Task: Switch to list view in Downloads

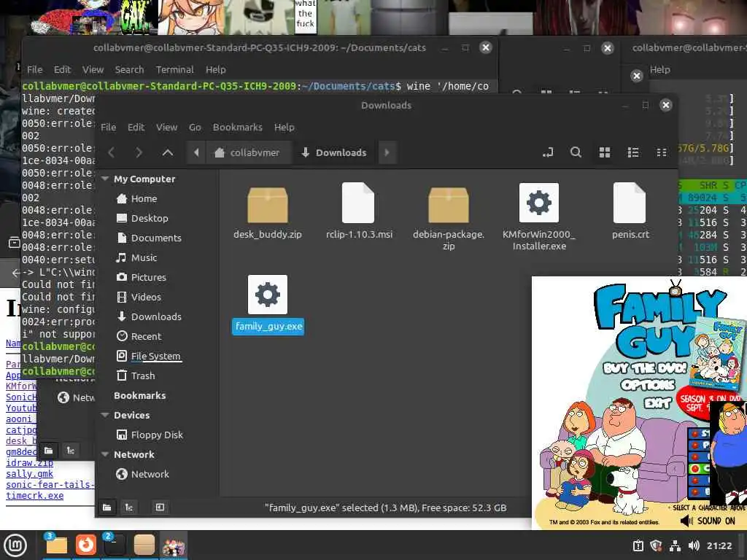Action: pos(633,152)
